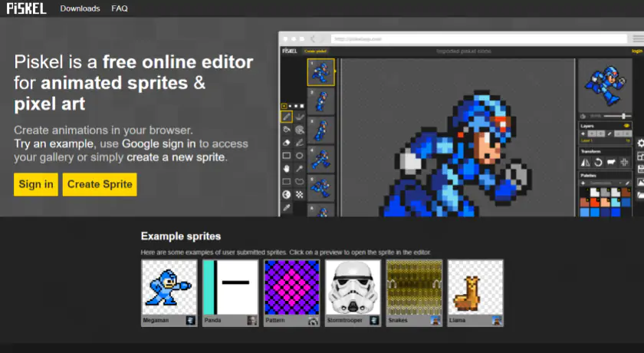Viewport: 644px width, 353px height.
Task: Open the Save floppy disk icon
Action: [x=640, y=169]
